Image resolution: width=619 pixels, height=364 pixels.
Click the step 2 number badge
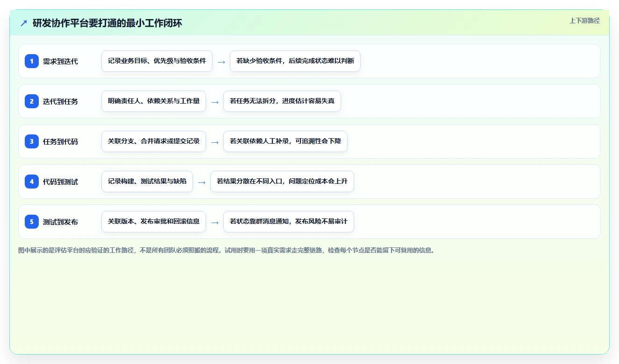coord(32,101)
